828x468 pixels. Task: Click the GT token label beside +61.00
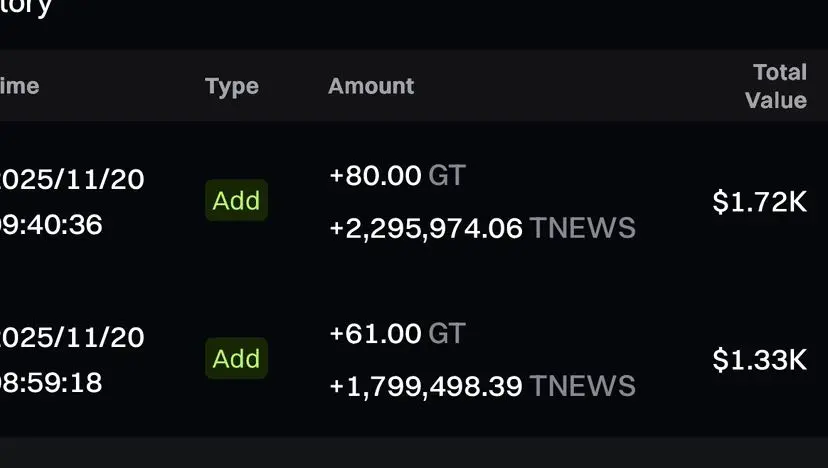(447, 334)
